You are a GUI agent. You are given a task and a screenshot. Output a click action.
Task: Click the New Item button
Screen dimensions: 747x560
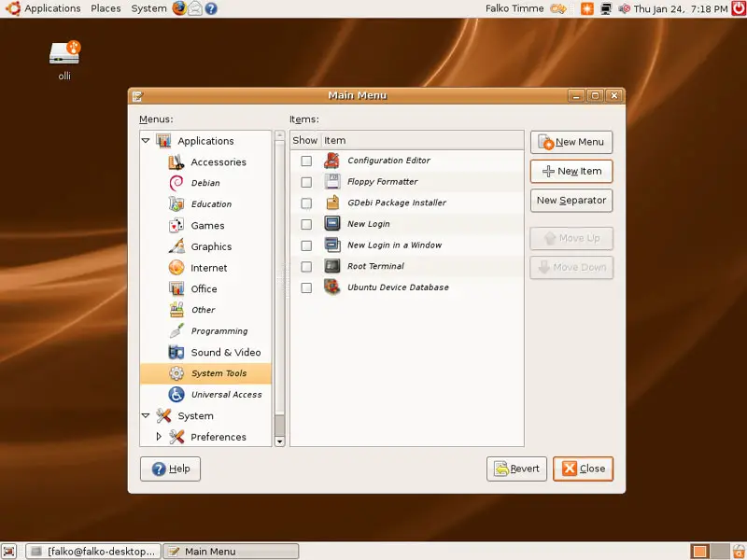[x=571, y=172]
